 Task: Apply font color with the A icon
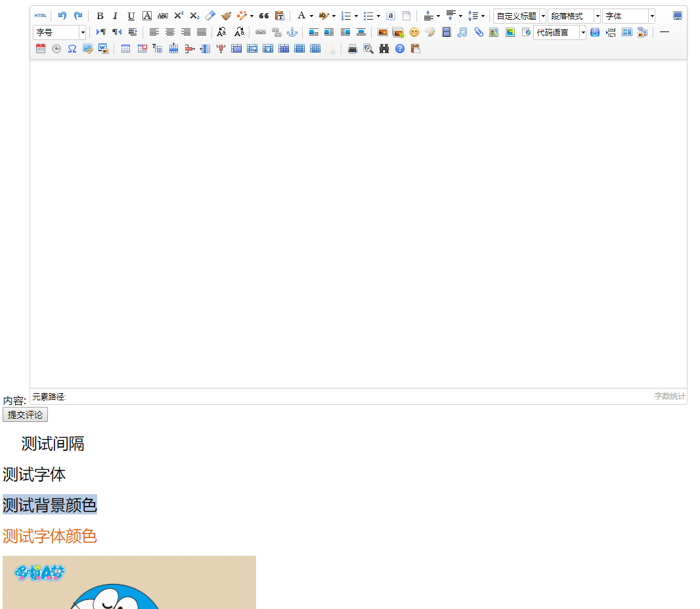(x=301, y=16)
